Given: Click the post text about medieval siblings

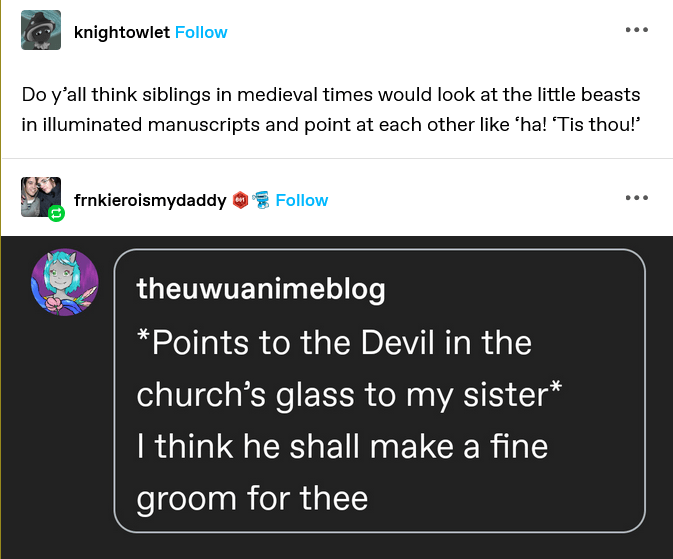Looking at the screenshot, I should coord(330,95).
